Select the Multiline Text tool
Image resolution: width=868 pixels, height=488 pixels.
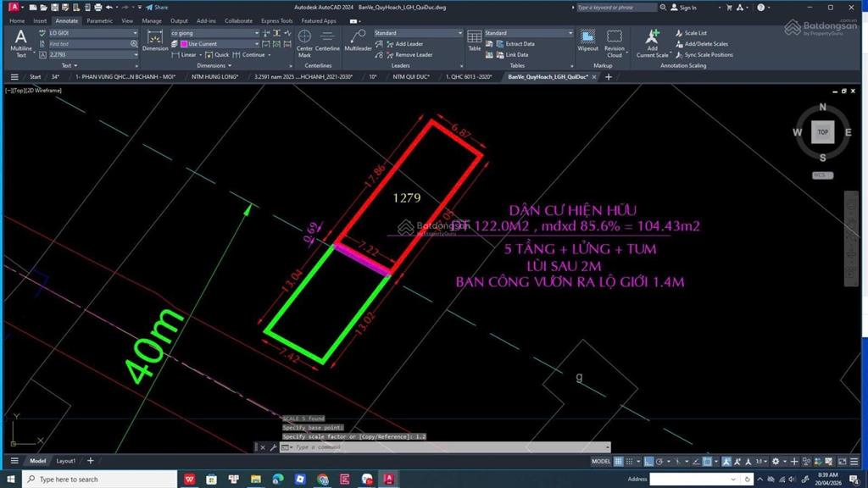point(20,43)
